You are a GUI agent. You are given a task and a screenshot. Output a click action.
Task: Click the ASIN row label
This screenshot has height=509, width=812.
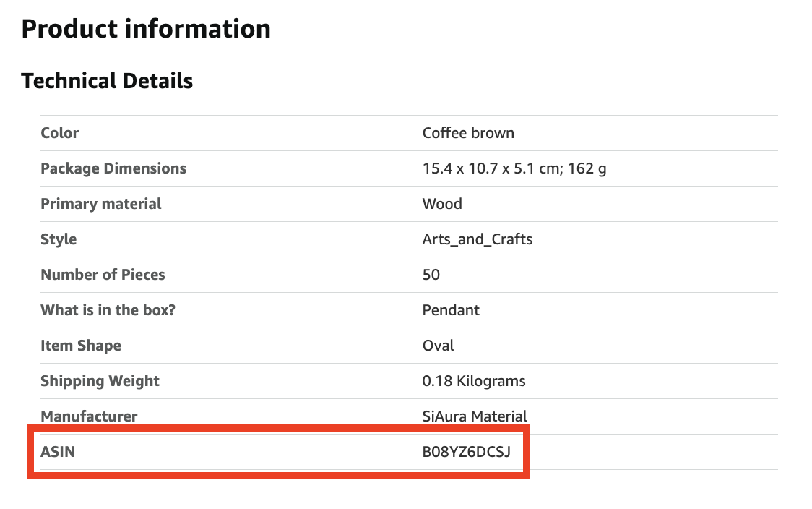click(x=58, y=452)
